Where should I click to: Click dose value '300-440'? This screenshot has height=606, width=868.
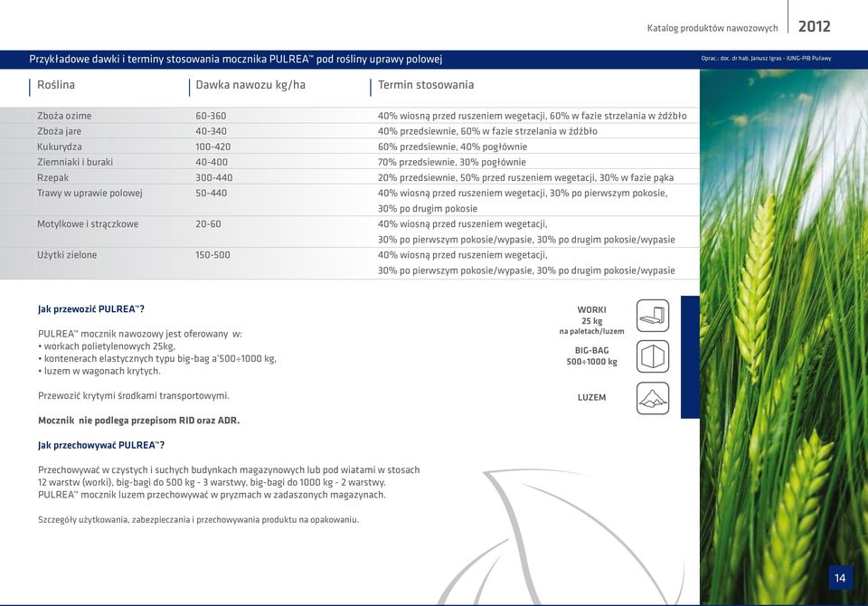point(213,178)
